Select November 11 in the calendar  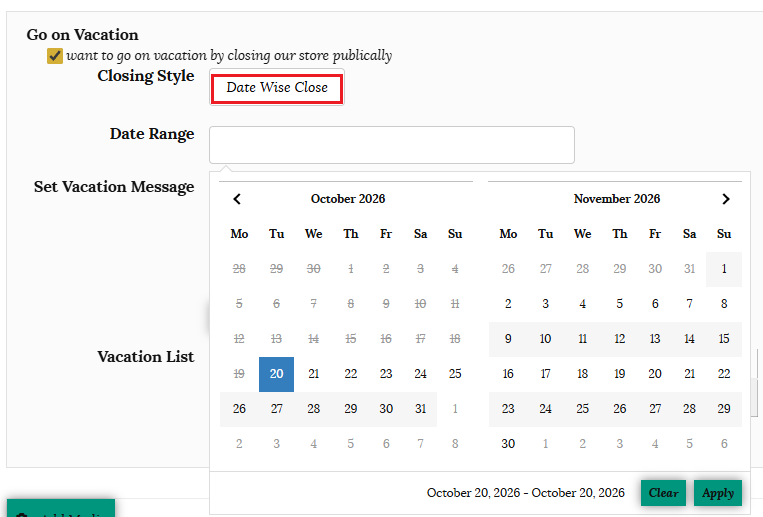582,339
